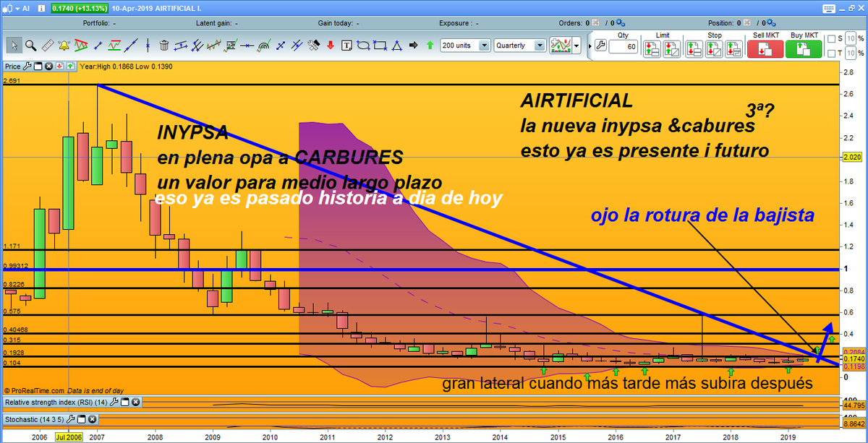Screen dimensions: 868x443
Task: Toggle the T percentage checkbox
Action: pyautogui.click(x=831, y=53)
